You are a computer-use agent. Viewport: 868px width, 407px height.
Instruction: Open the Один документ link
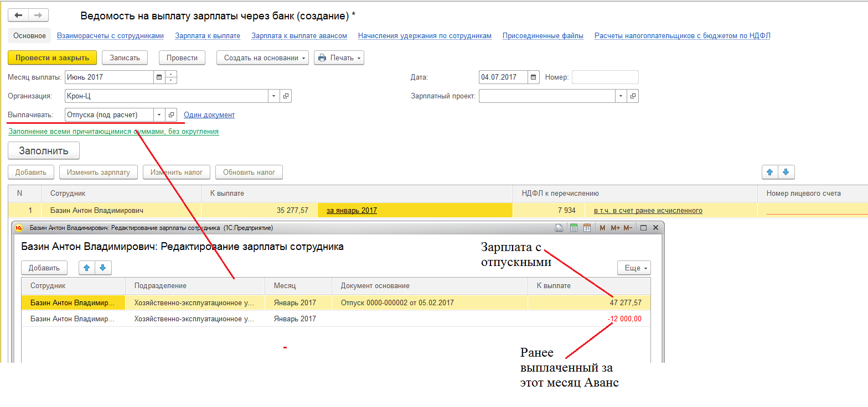pos(209,115)
